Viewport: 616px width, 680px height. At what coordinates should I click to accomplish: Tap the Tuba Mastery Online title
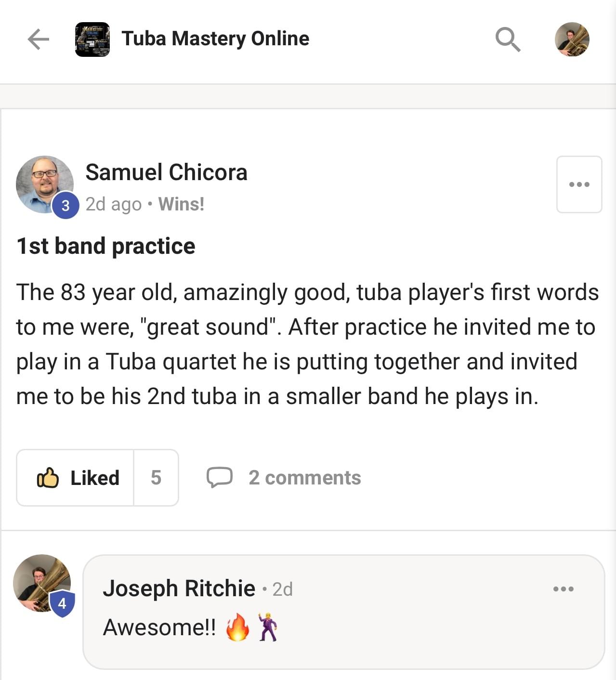(x=215, y=39)
